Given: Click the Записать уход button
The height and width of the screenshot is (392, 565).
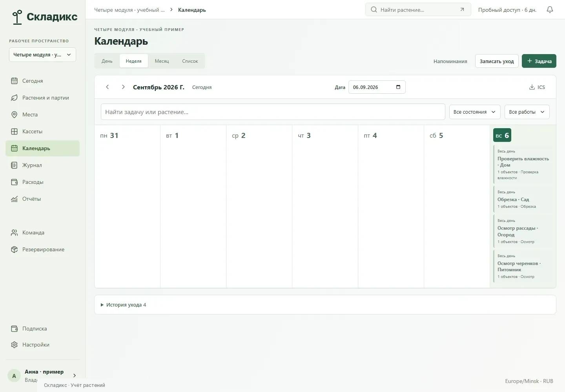Looking at the screenshot, I should pos(497,61).
